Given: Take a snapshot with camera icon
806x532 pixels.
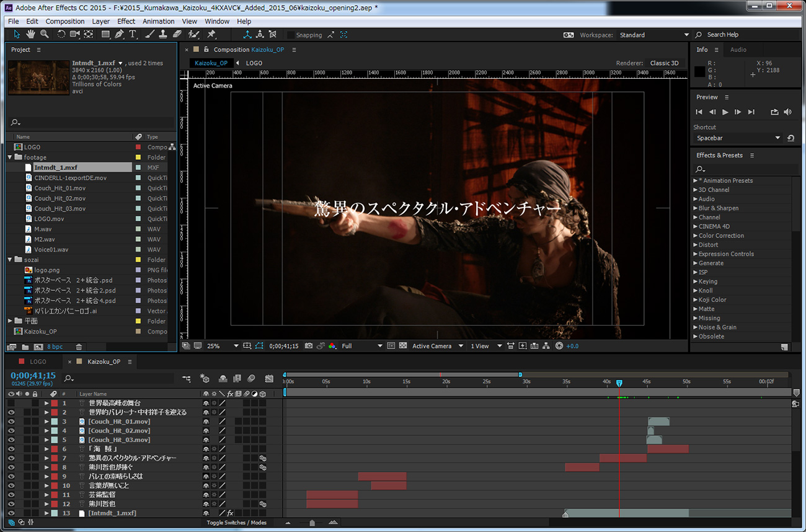Looking at the screenshot, I should coord(308,346).
